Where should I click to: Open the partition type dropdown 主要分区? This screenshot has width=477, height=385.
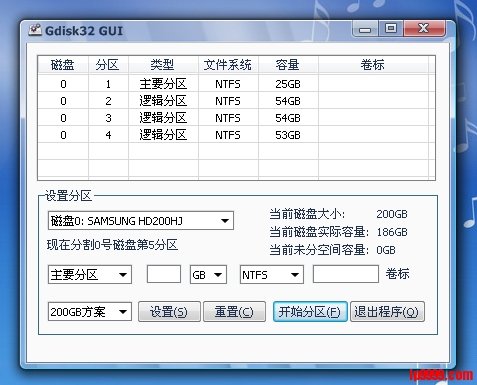(90, 275)
